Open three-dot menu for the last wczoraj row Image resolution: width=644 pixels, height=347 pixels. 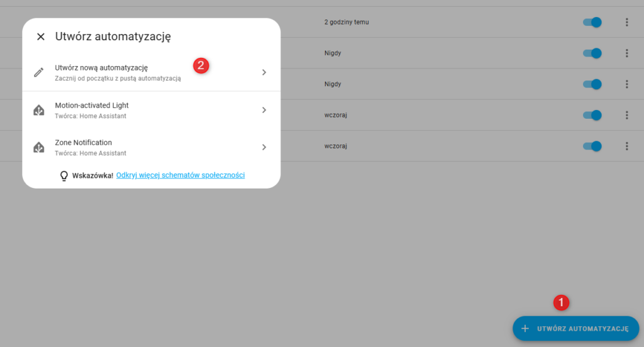(626, 146)
